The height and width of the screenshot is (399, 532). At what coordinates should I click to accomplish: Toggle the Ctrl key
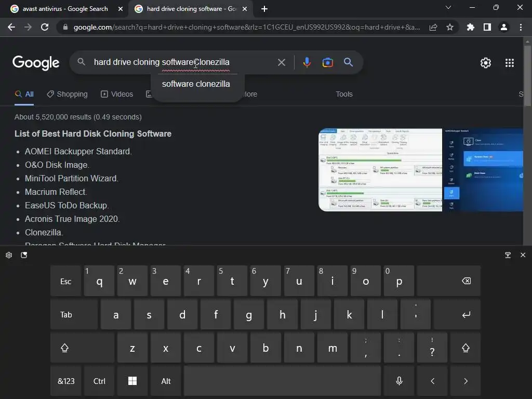pyautogui.click(x=99, y=381)
